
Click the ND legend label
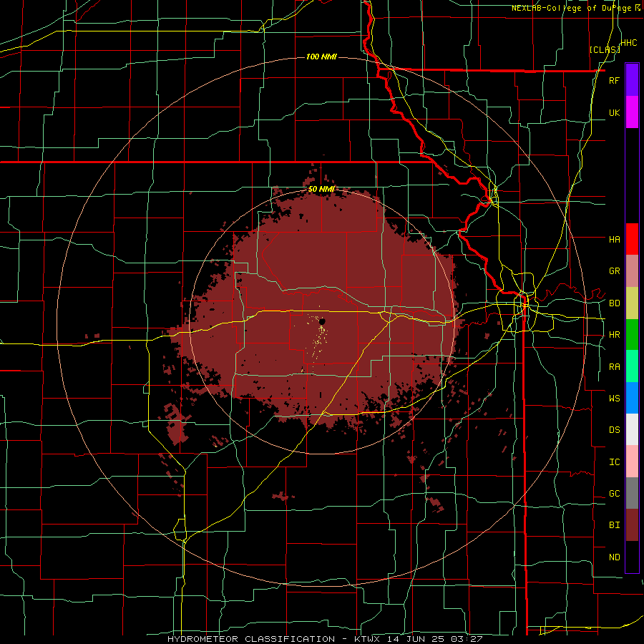pyautogui.click(x=614, y=557)
